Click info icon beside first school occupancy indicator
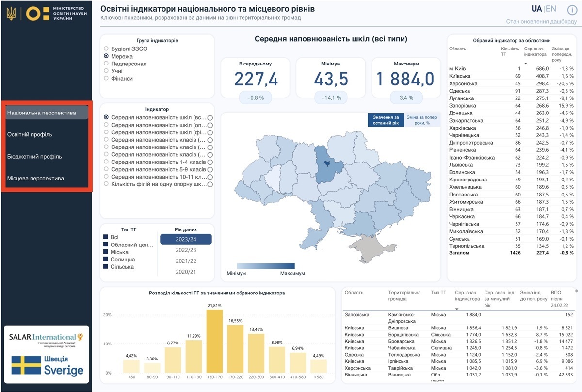 [x=210, y=118]
